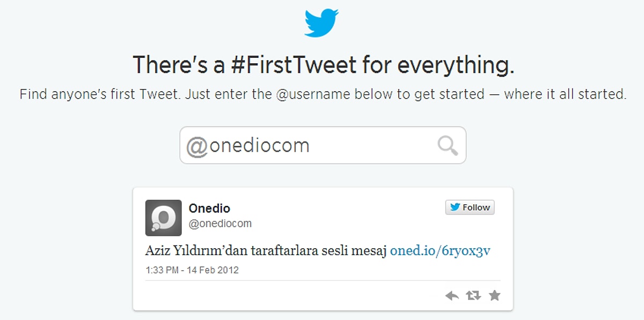Reply to the Onedio tweet
The width and height of the screenshot is (644, 320).
tap(452, 295)
